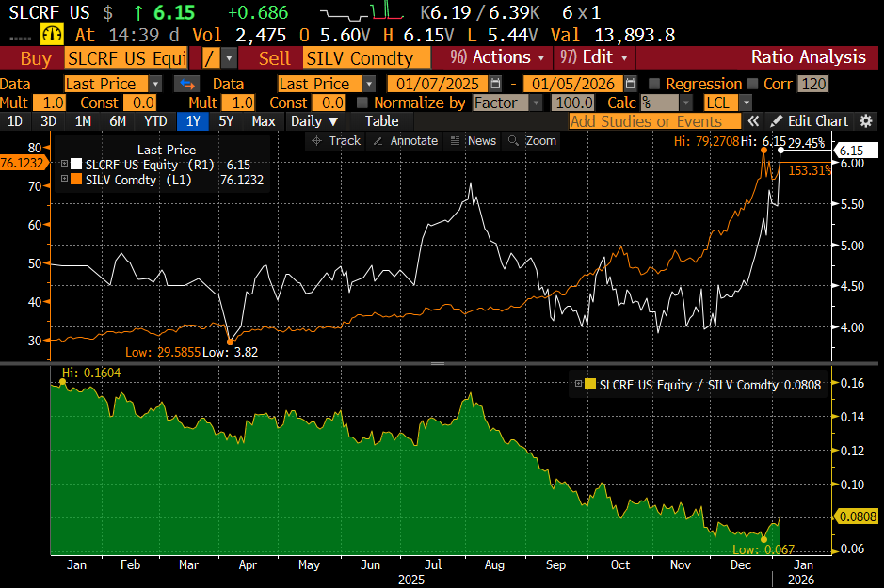Viewport: 884px width, 588px height.
Task: Click the Hi: 0.1604 ratio marker label
Action: pos(91,373)
